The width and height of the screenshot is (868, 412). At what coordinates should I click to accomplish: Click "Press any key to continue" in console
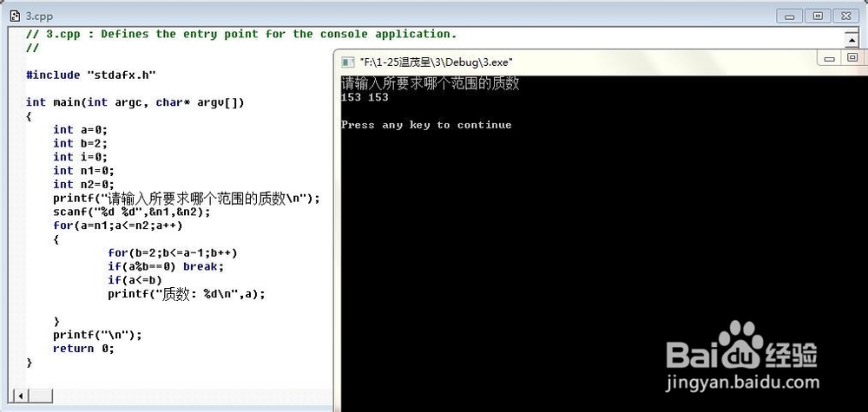426,125
